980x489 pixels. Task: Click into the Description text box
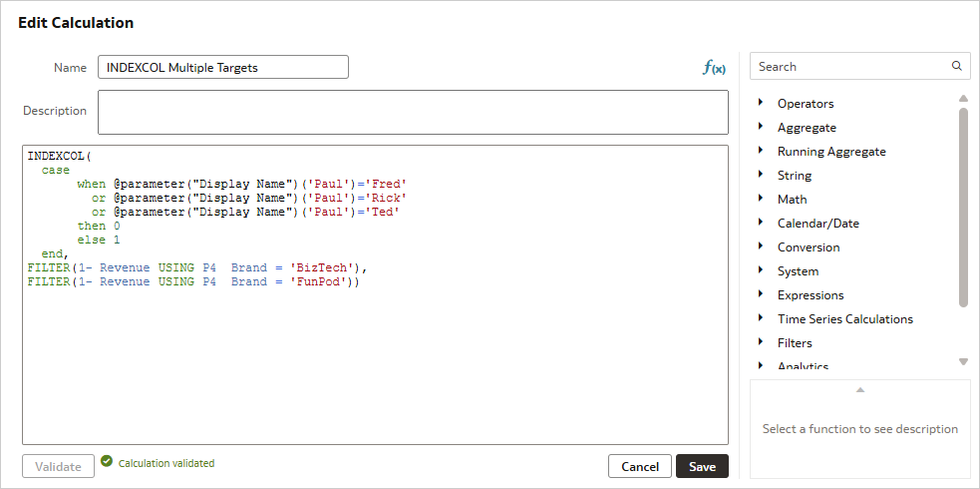tap(413, 112)
